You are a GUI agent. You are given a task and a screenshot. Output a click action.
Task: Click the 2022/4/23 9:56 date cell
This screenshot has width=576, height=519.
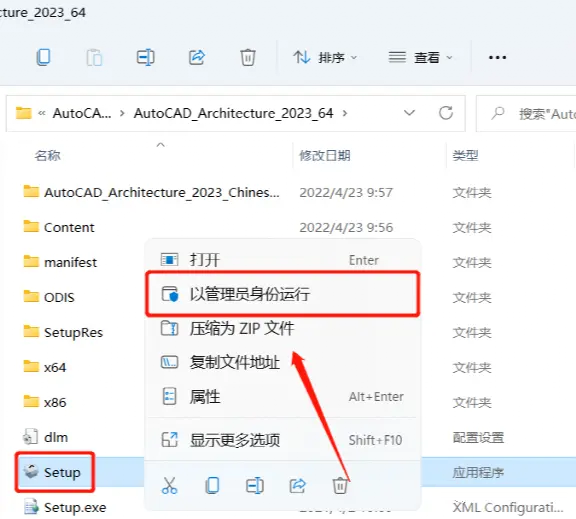(346, 228)
